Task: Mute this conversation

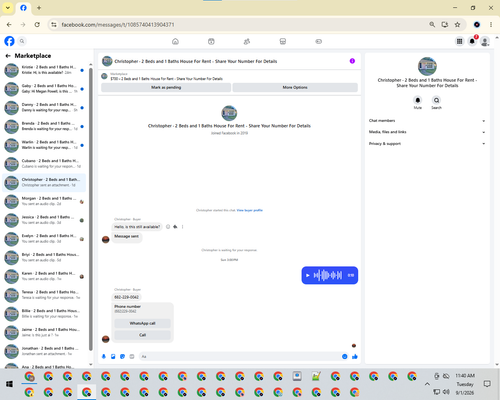Action: pos(418,100)
